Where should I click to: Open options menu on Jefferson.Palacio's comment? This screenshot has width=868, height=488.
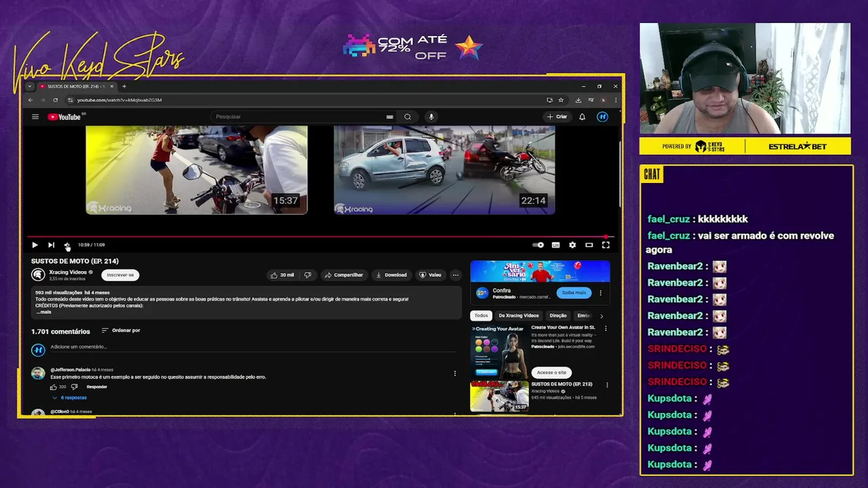455,373
